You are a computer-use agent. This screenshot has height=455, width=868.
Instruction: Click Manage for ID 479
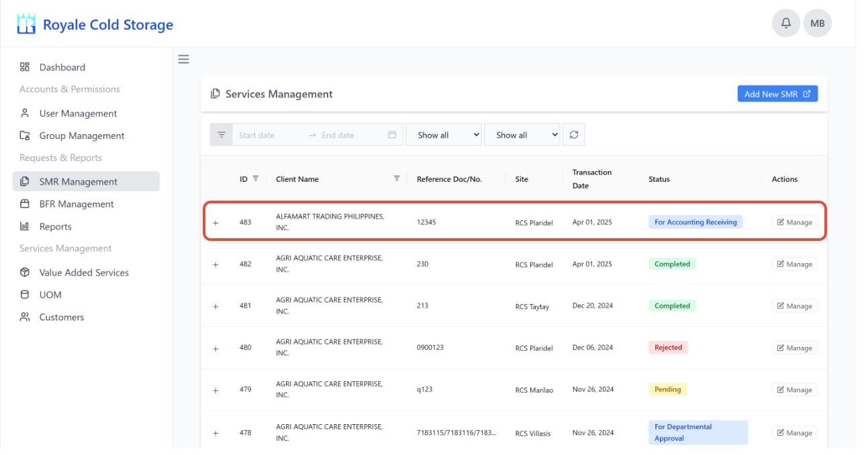(794, 390)
